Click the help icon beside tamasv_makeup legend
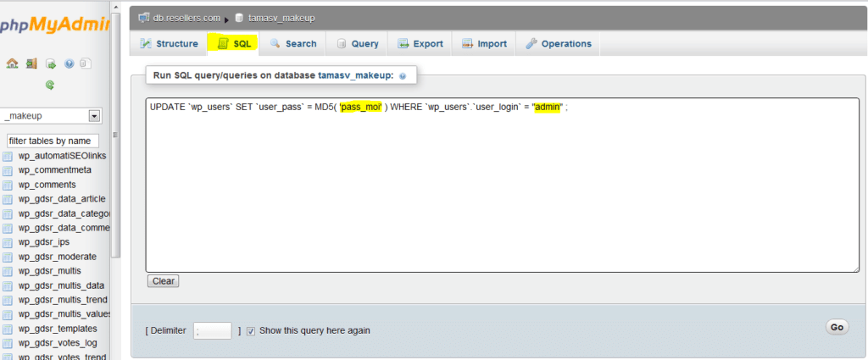This screenshot has height=360, width=868. point(402,76)
